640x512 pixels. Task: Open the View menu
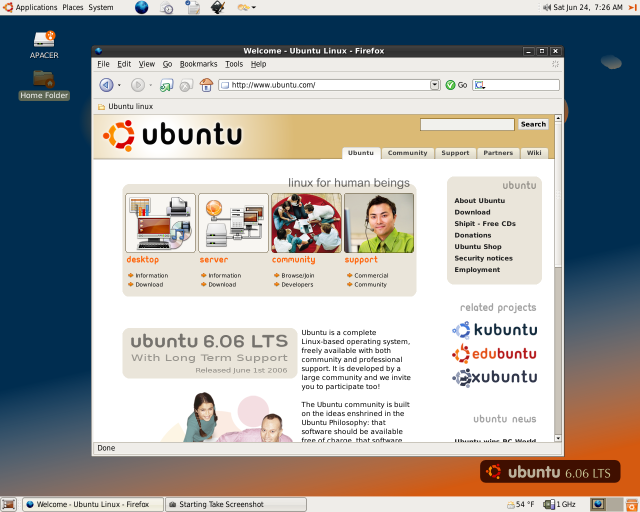tap(147, 64)
